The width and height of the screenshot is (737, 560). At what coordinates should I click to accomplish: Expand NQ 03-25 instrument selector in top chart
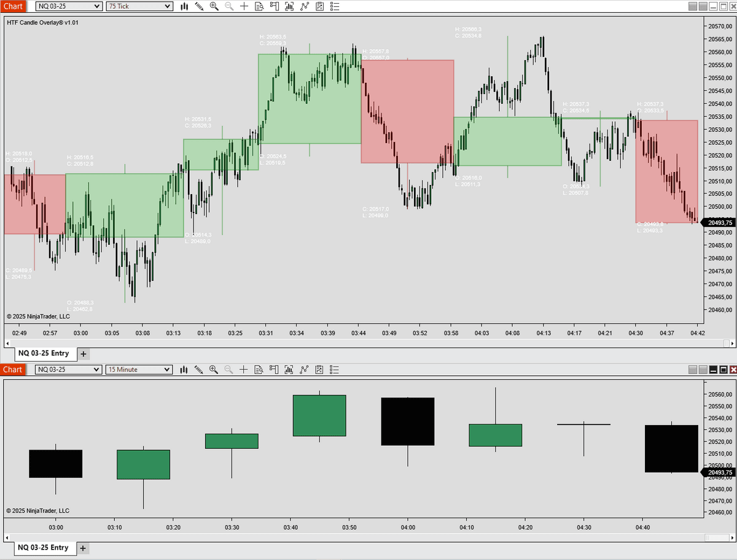point(96,6)
